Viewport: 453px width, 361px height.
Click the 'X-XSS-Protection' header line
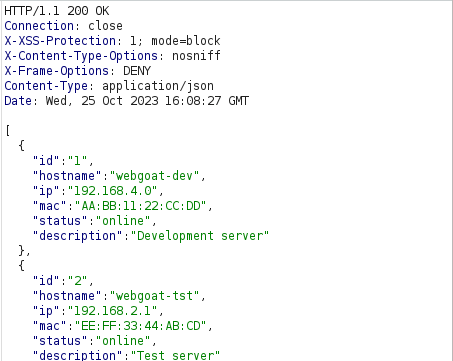coord(112,41)
